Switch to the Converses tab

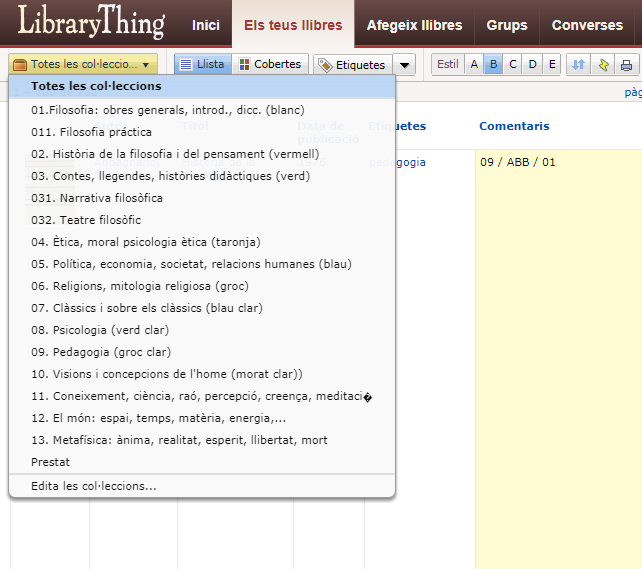point(587,25)
